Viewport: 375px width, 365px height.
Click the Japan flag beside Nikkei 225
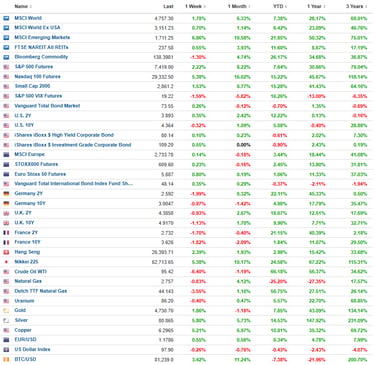[6, 262]
